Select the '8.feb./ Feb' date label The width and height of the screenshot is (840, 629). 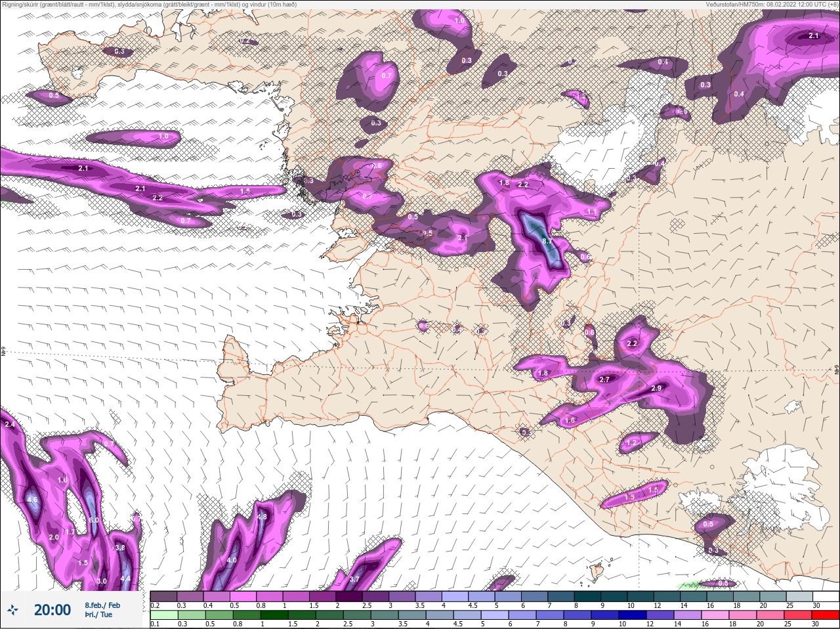(x=102, y=605)
